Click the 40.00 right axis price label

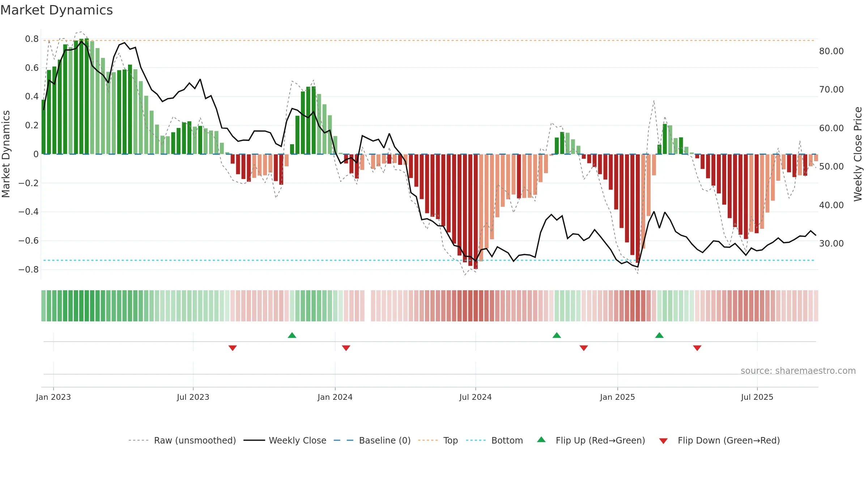pos(831,205)
